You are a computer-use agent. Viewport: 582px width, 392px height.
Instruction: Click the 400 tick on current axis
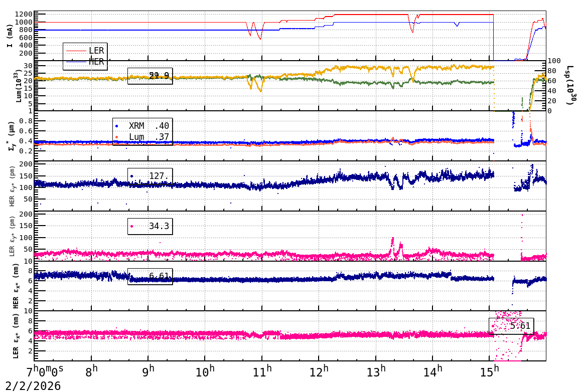pyautogui.click(x=27, y=46)
